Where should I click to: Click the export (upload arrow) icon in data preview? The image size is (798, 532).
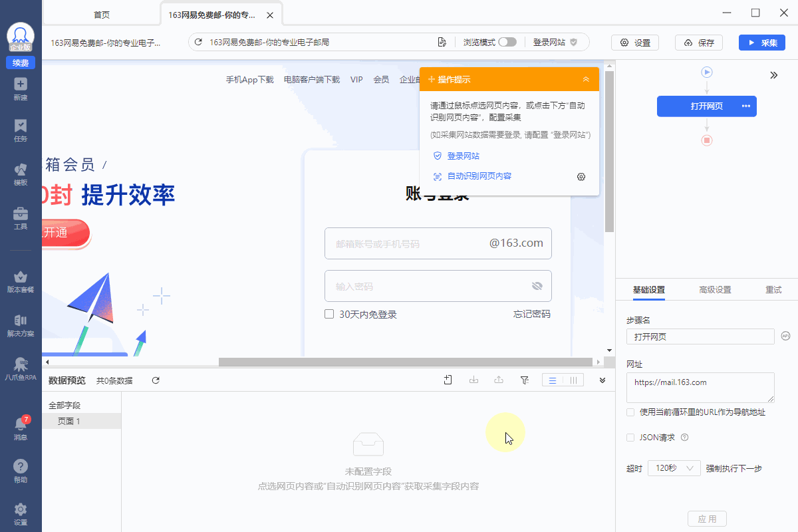tap(499, 380)
